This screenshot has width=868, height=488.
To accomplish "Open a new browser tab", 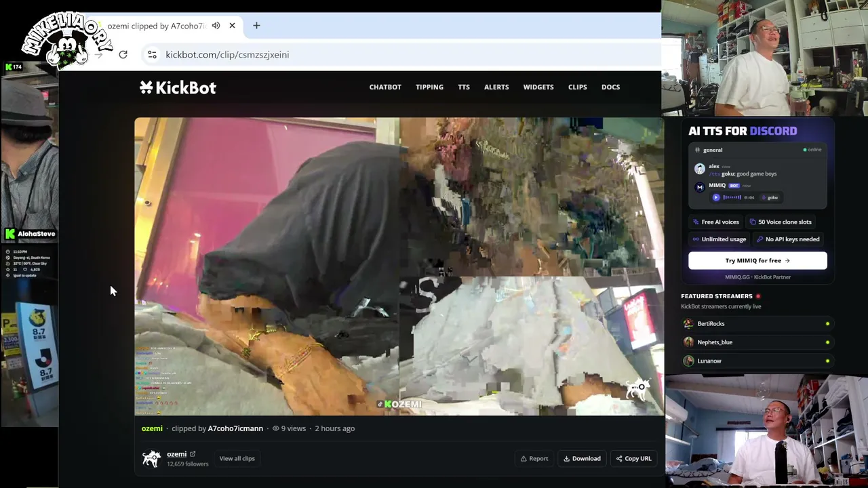I will 256,26.
